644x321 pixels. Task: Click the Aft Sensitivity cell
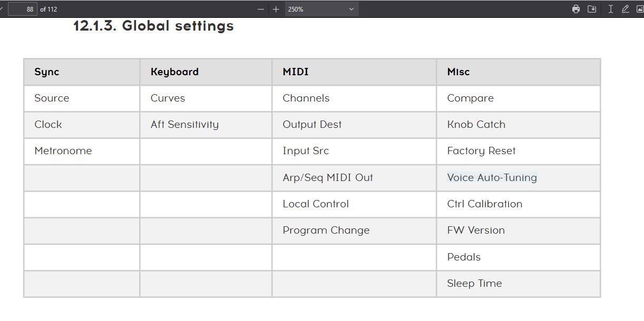(x=206, y=125)
